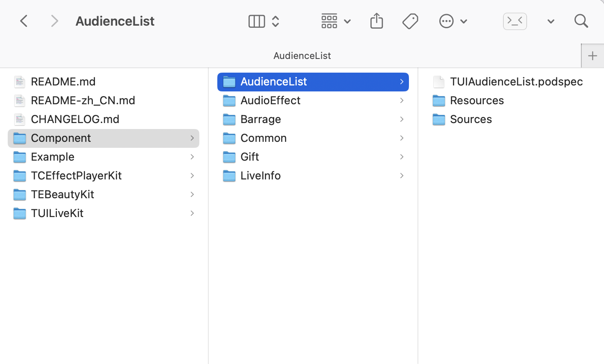Click the column view icon

pos(257,21)
